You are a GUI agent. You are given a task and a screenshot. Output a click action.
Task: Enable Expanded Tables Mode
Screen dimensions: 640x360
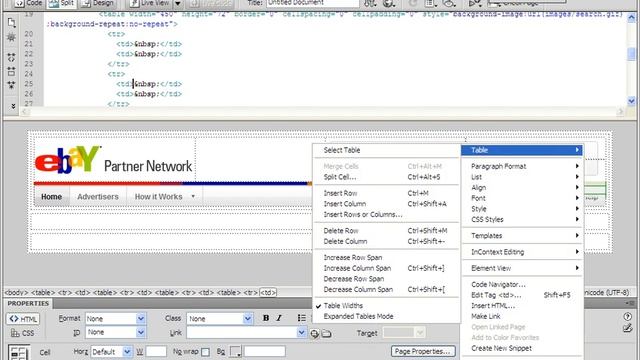tap(358, 316)
